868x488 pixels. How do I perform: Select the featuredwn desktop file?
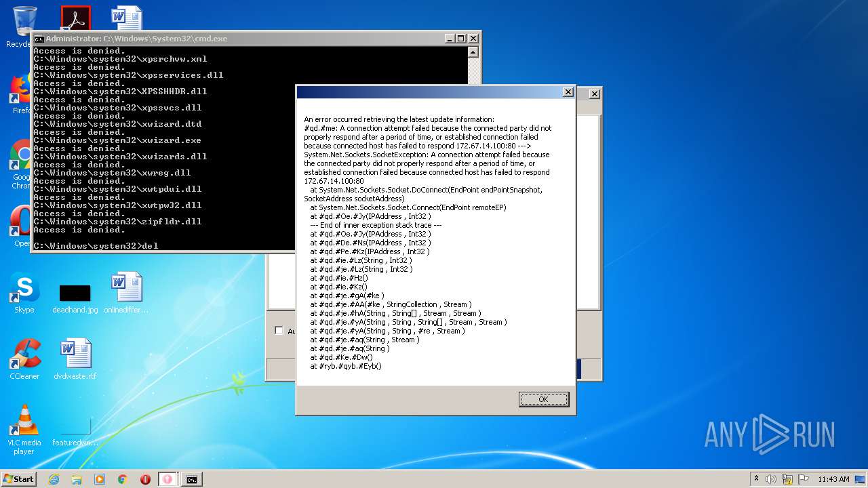tap(75, 431)
